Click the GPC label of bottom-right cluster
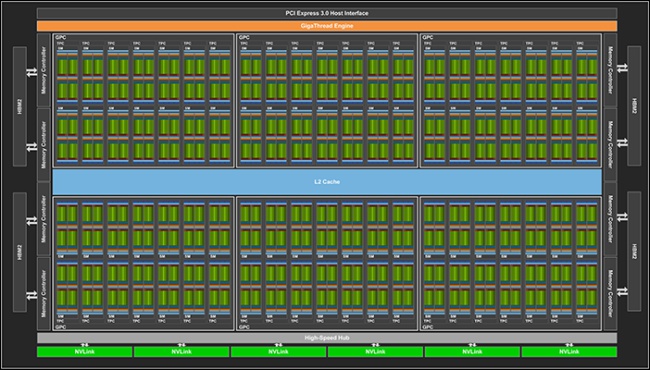Image resolution: width=650 pixels, height=370 pixels. (427, 327)
